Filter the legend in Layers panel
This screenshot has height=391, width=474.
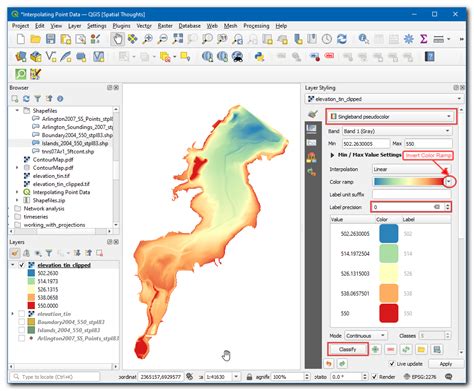coord(49,253)
